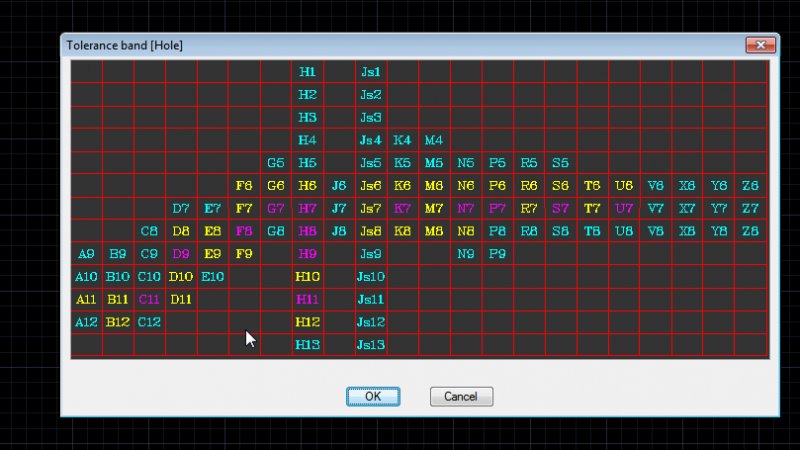Choose the H1 tolerance cell
This screenshot has height=450, width=800.
[308, 72]
